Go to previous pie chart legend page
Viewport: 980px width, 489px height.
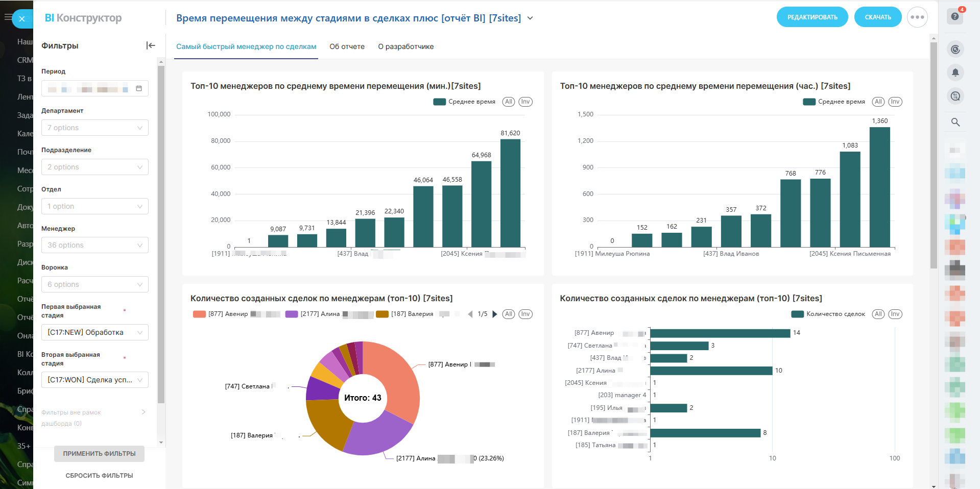click(470, 314)
